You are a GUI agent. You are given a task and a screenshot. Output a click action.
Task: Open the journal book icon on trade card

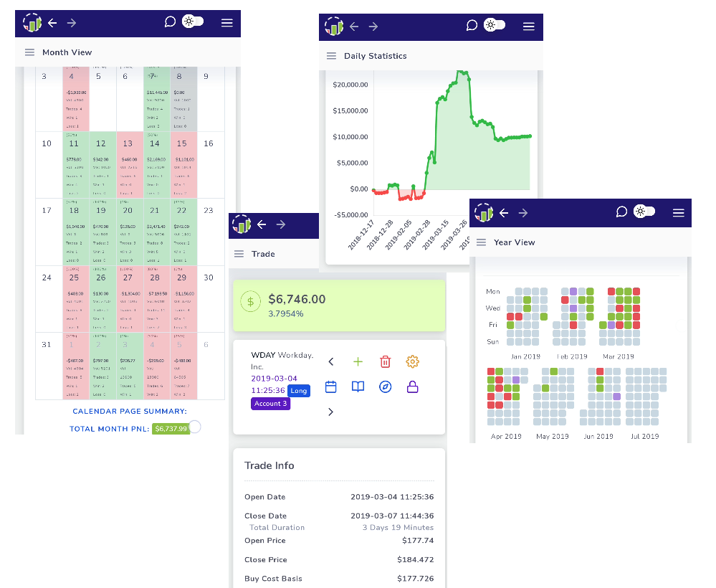[358, 387]
